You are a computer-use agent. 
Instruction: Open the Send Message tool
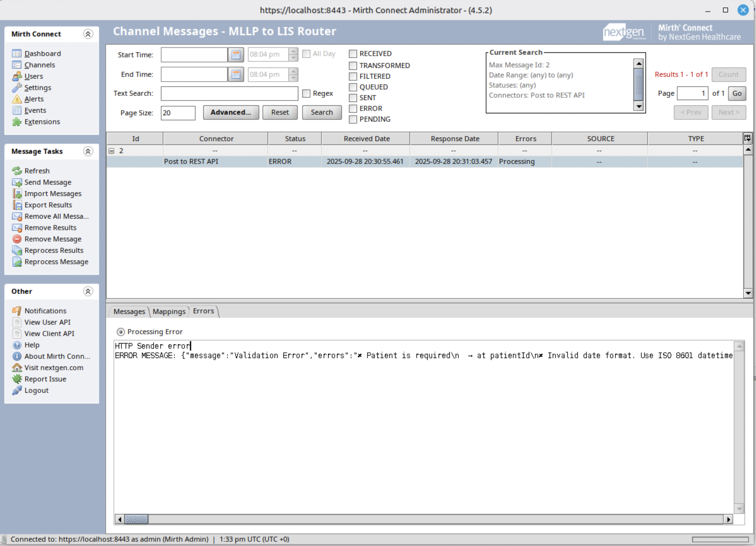coord(48,182)
